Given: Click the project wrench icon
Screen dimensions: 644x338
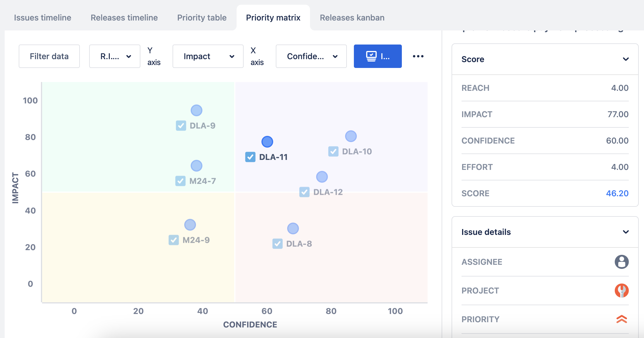Looking at the screenshot, I should (621, 291).
